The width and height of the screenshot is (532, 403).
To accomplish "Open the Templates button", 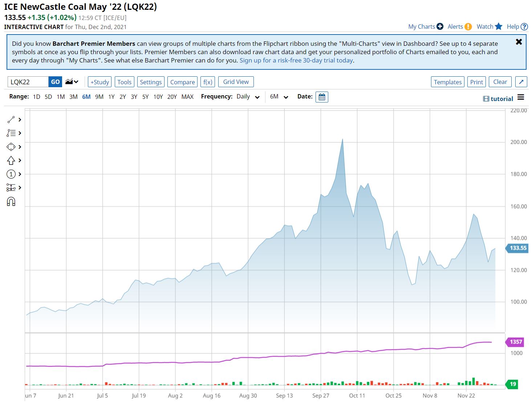I will click(x=448, y=82).
